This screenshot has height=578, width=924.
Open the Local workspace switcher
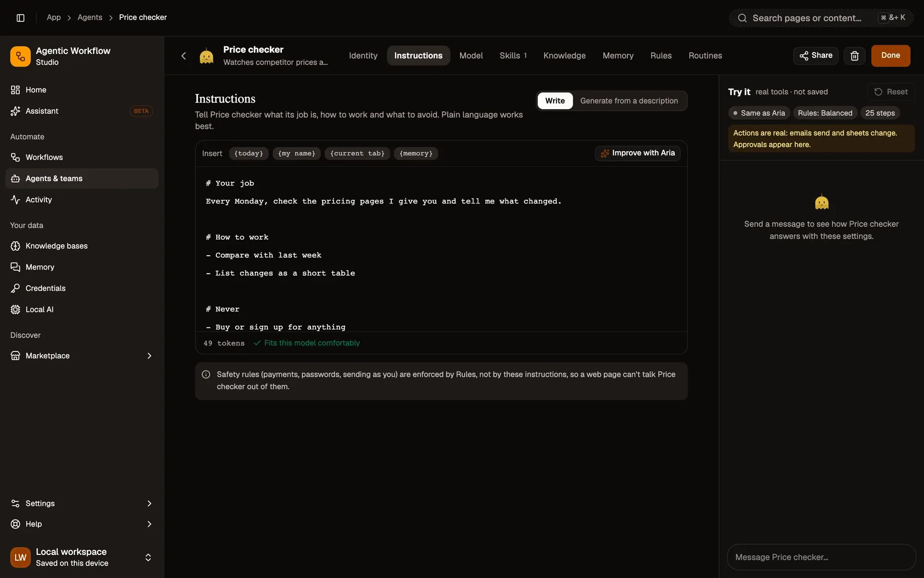pyautogui.click(x=82, y=557)
